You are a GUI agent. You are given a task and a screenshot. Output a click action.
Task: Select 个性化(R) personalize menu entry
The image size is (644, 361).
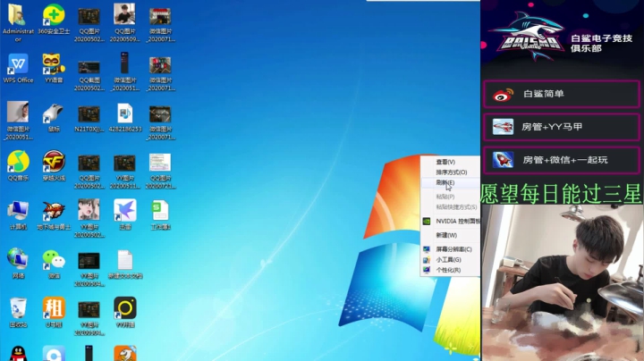coord(448,270)
